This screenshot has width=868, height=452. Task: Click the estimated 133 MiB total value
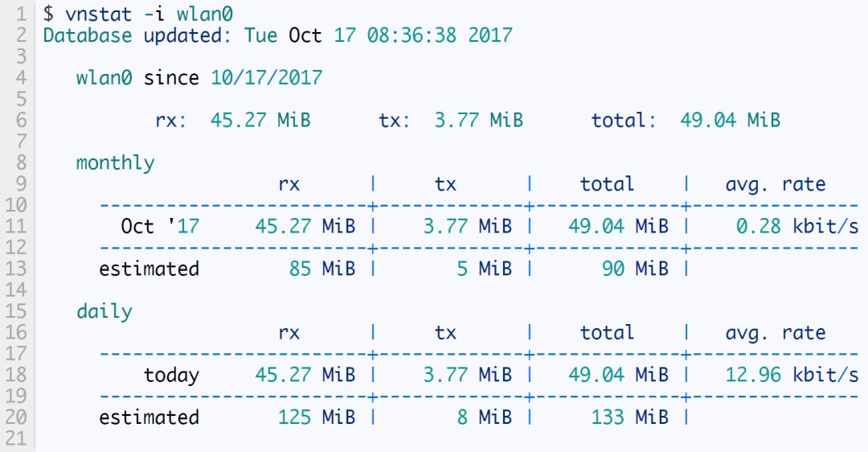pos(628,417)
